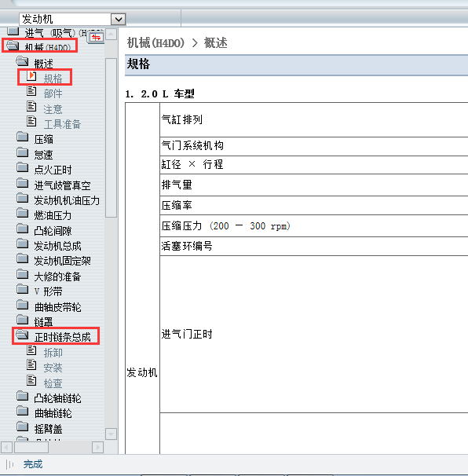The width and height of the screenshot is (468, 476).
Task: Click the document icon beside 工具准备
Action: coord(31,122)
